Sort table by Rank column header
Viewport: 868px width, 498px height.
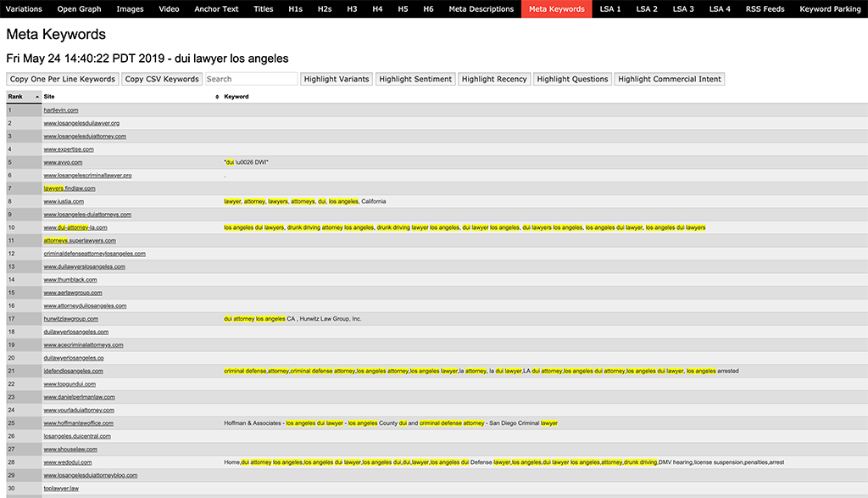(x=24, y=97)
